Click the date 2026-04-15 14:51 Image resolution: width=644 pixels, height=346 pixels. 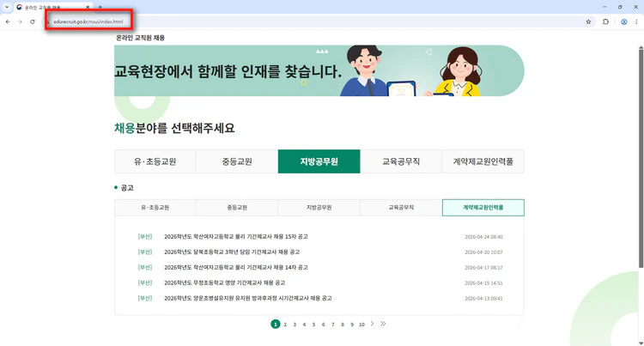point(483,282)
